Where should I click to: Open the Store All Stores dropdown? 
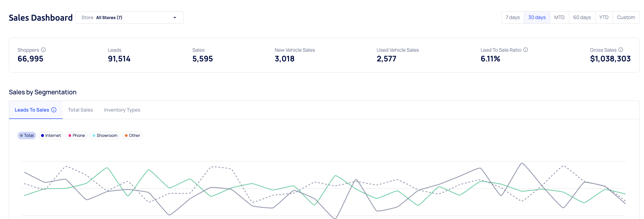[129, 18]
